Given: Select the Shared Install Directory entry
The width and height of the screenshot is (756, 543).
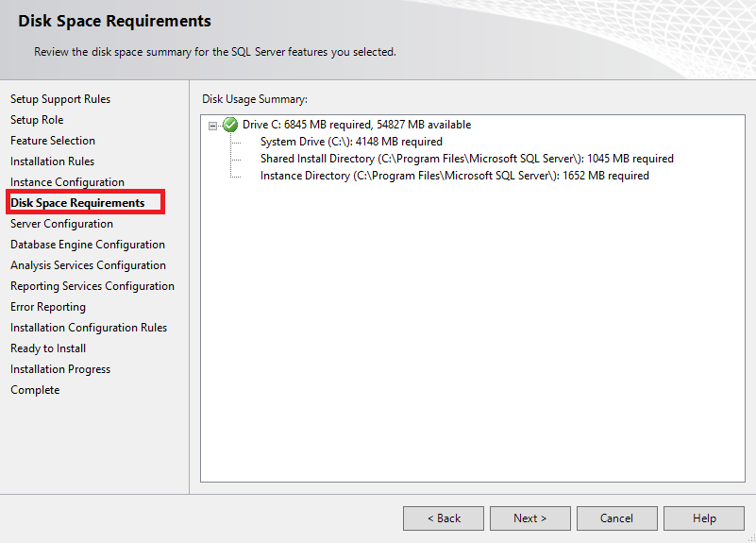Looking at the screenshot, I should [x=466, y=159].
